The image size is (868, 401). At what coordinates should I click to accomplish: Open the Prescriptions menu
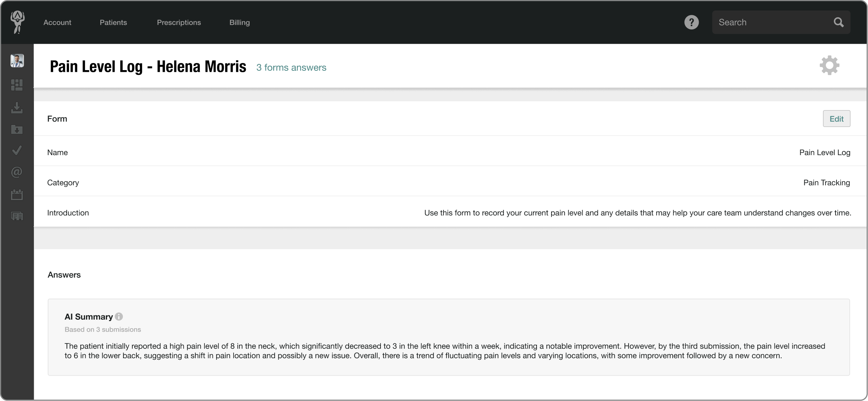(x=179, y=22)
